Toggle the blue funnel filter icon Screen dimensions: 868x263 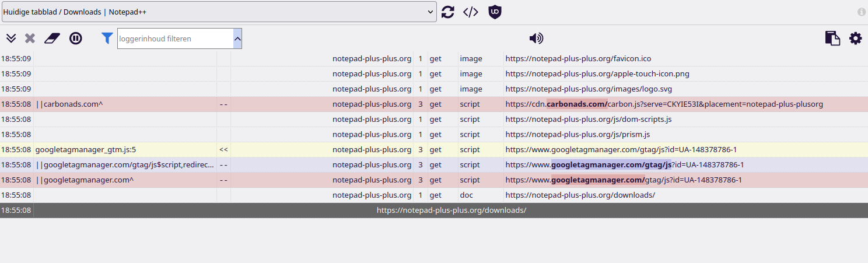107,38
